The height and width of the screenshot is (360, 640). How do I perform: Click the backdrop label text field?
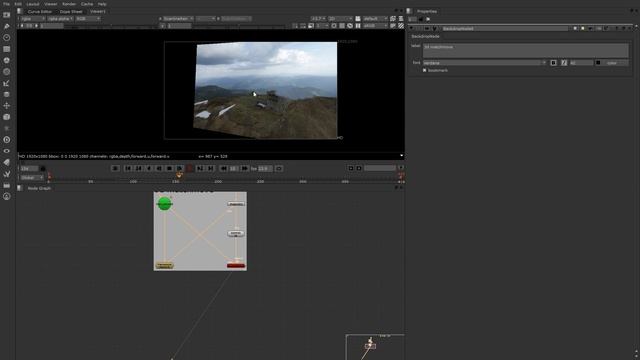526,51
